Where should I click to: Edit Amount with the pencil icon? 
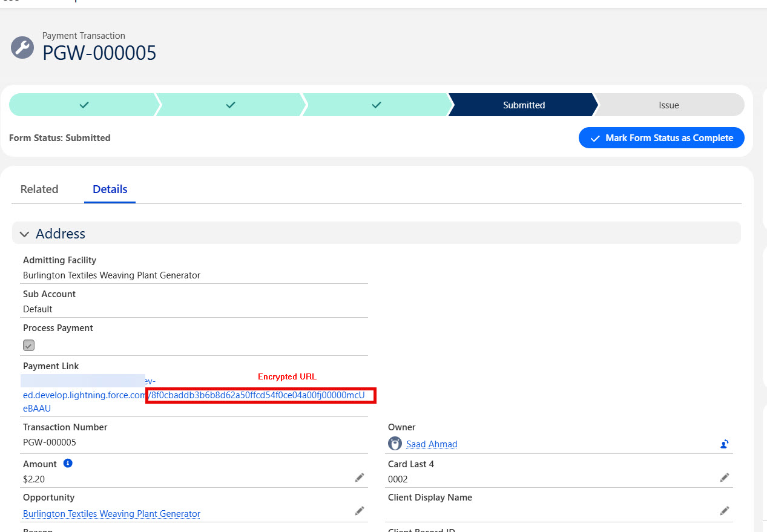tap(360, 478)
